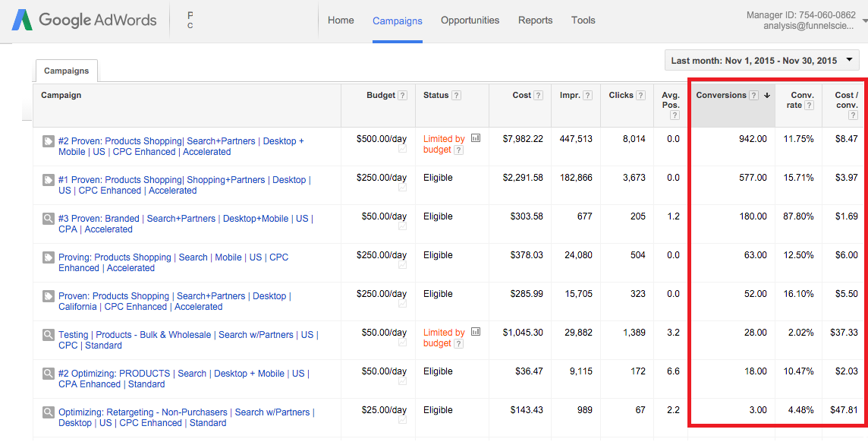Click the Google AdWords logo
This screenshot has height=442, width=868.
pos(83,21)
